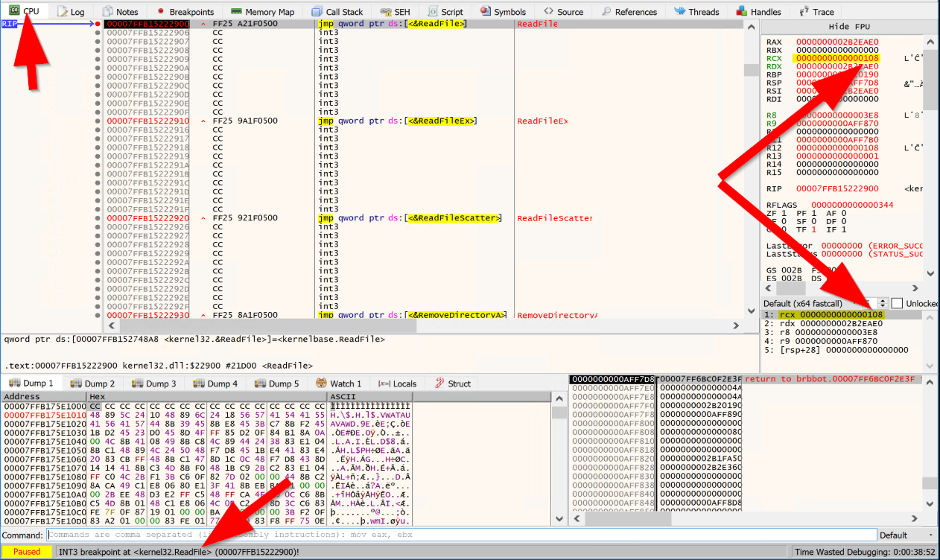Image resolution: width=940 pixels, height=560 pixels.
Task: Show the Call Stack tab
Action: [337, 12]
